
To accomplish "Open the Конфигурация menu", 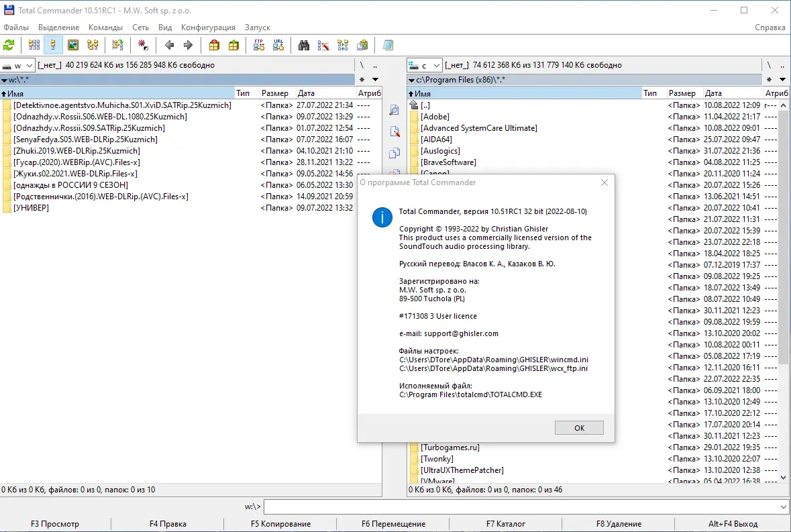I will pyautogui.click(x=209, y=28).
